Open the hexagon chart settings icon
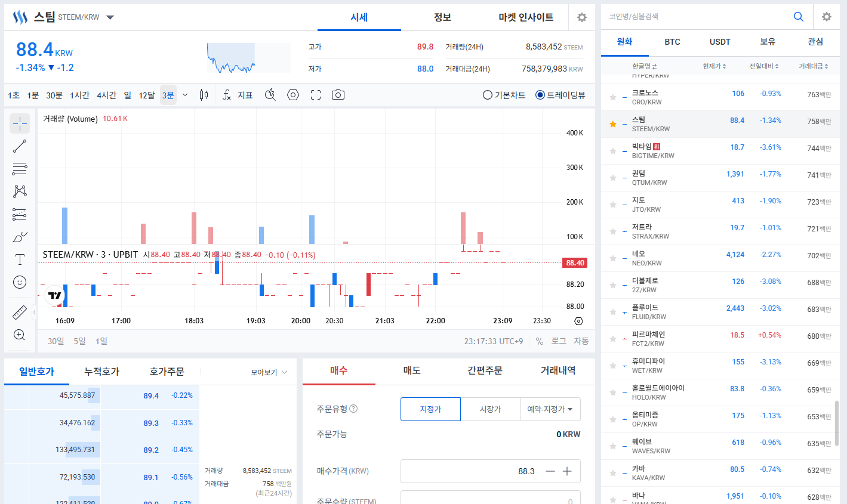 (x=293, y=95)
